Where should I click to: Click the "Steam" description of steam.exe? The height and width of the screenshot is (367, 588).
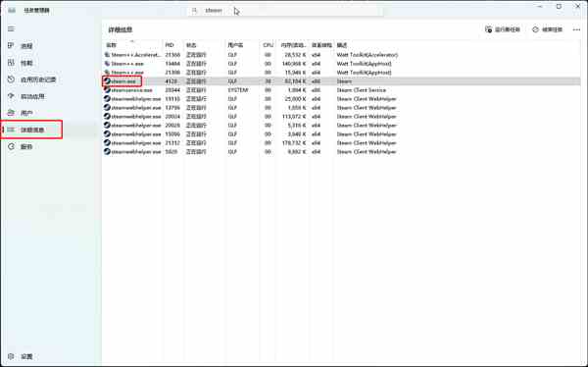(x=344, y=81)
